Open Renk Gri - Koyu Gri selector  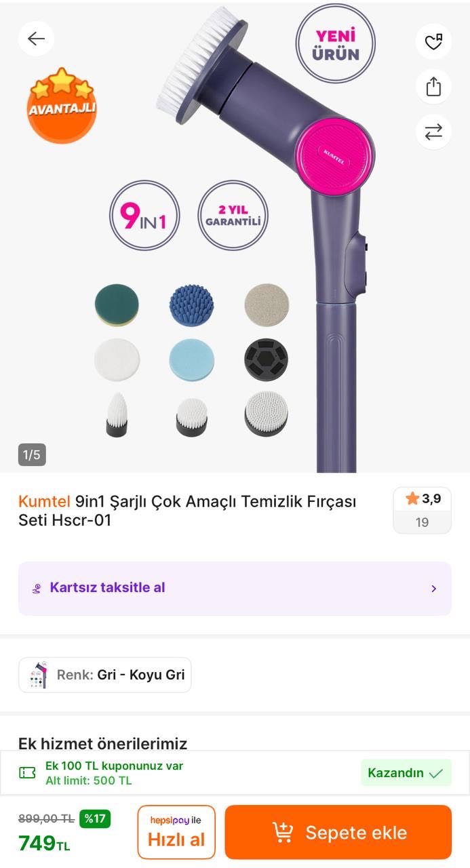[105, 675]
